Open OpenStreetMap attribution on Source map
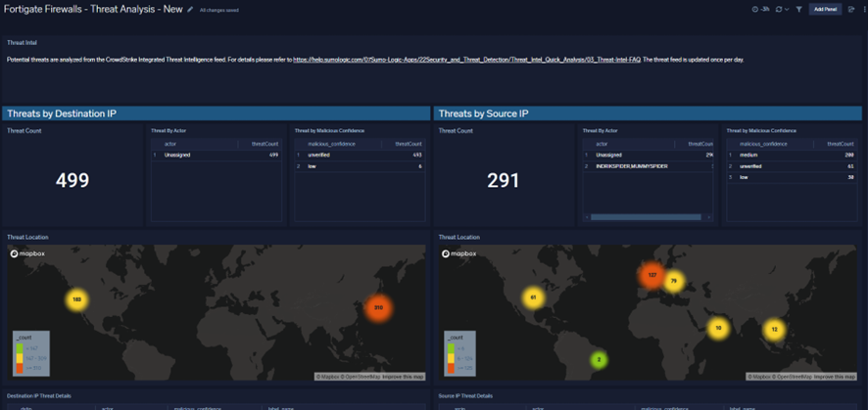This screenshot has width=868, height=410. coord(794,377)
